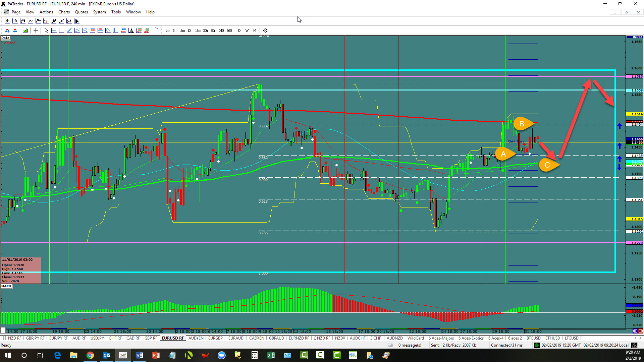Open the Tools menu
This screenshot has height=362, width=644.
116,12
